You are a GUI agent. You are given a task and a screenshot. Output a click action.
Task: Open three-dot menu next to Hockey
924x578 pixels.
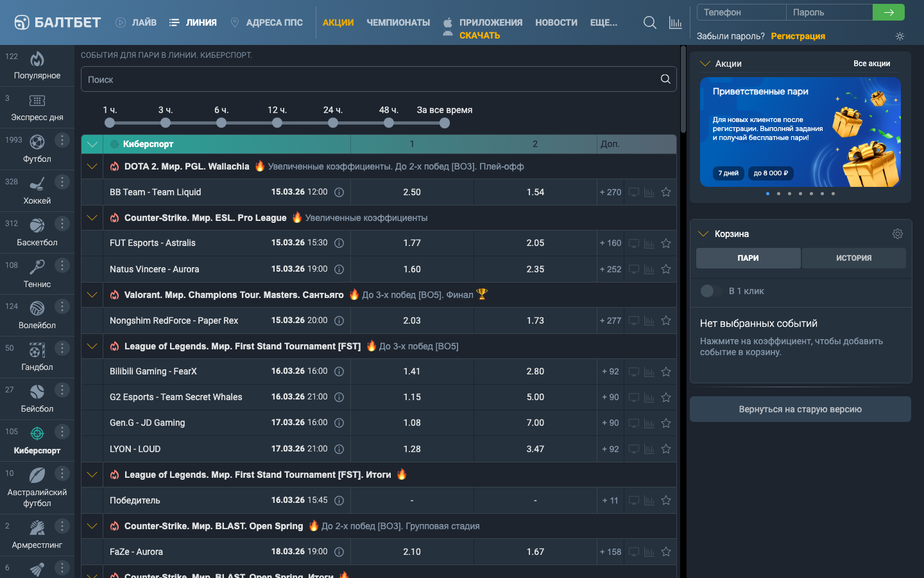click(62, 182)
